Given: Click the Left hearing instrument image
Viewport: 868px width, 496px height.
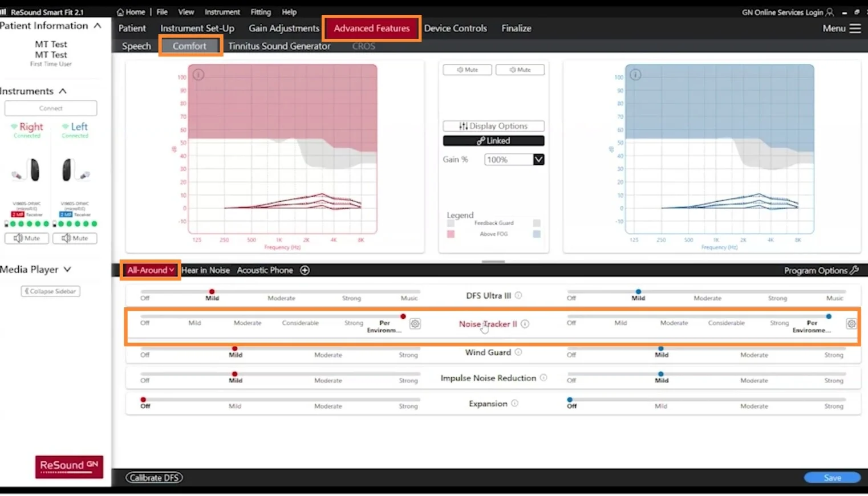Looking at the screenshot, I should click(x=75, y=170).
